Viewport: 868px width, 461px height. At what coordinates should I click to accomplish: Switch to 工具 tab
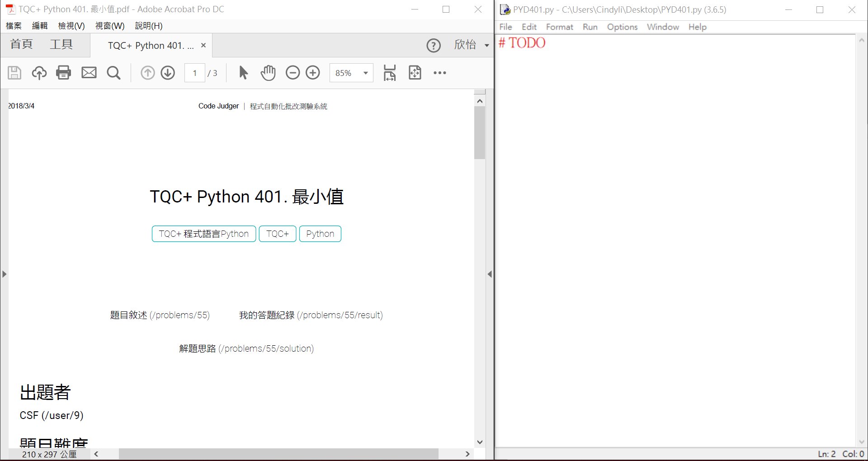pyautogui.click(x=61, y=44)
